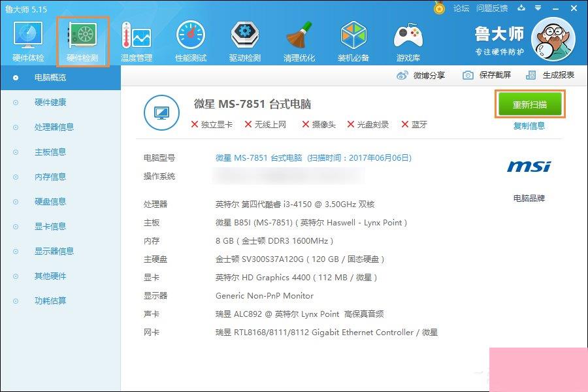Click the MSI brand logo
Image resolution: width=588 pixels, height=392 pixels.
pos(529,166)
